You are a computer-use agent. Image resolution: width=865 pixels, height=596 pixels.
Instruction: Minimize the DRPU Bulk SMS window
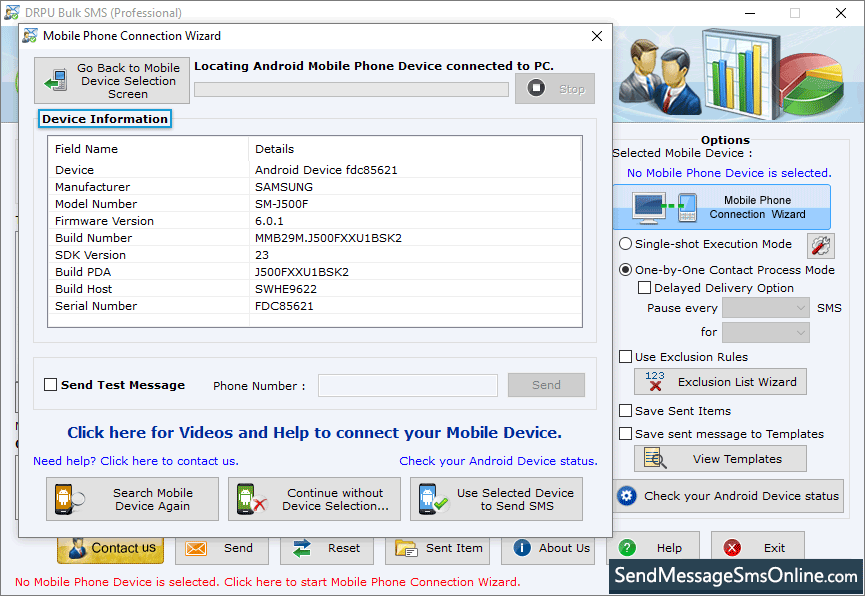coord(750,13)
